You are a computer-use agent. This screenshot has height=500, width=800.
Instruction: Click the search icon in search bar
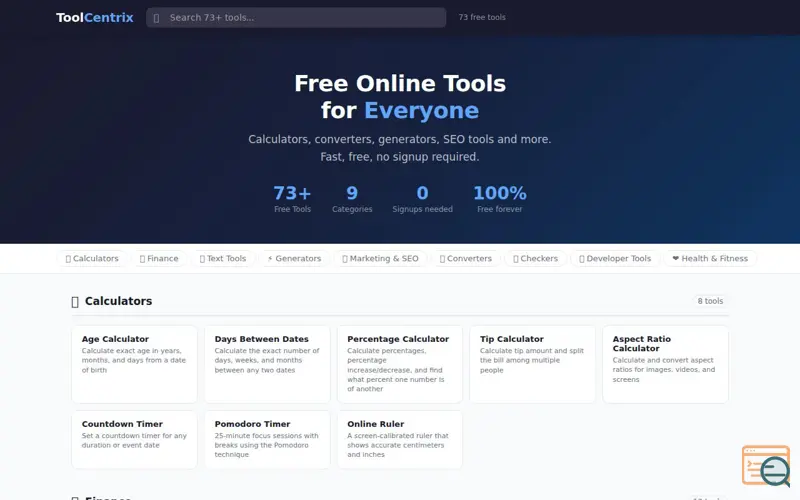tap(156, 18)
